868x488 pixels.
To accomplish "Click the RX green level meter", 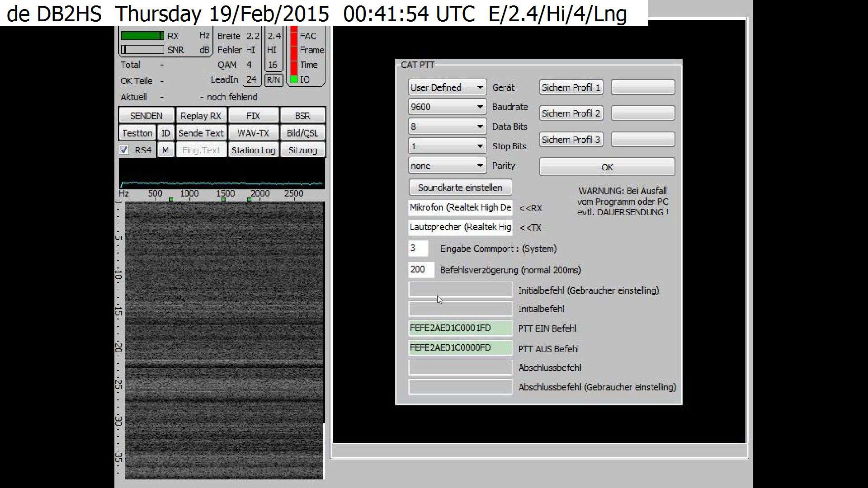I will [142, 36].
